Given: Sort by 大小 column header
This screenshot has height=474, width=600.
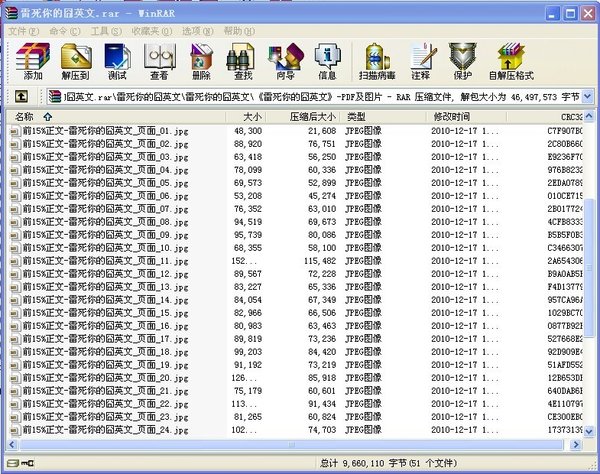Looking at the screenshot, I should click(x=246, y=117).
